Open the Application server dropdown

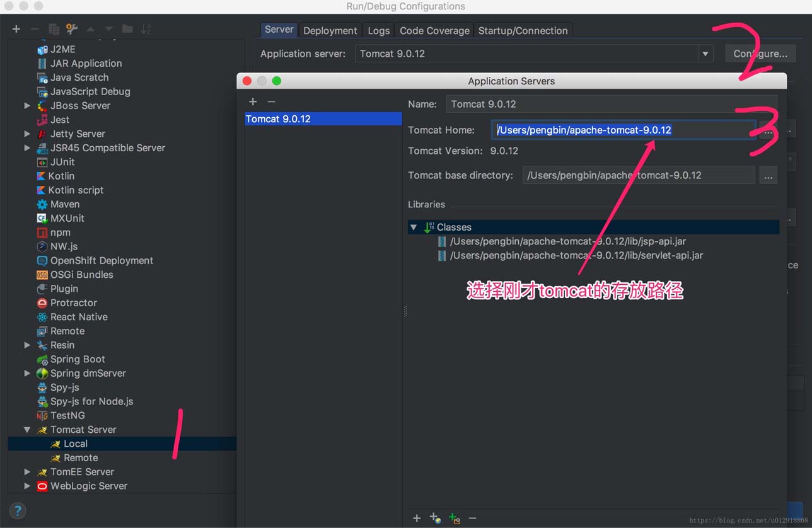[705, 54]
